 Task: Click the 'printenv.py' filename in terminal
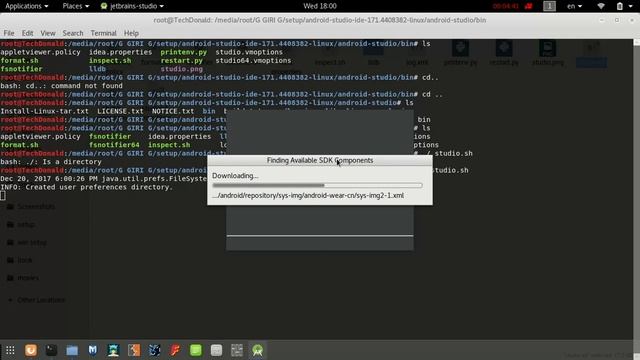pyautogui.click(x=183, y=52)
